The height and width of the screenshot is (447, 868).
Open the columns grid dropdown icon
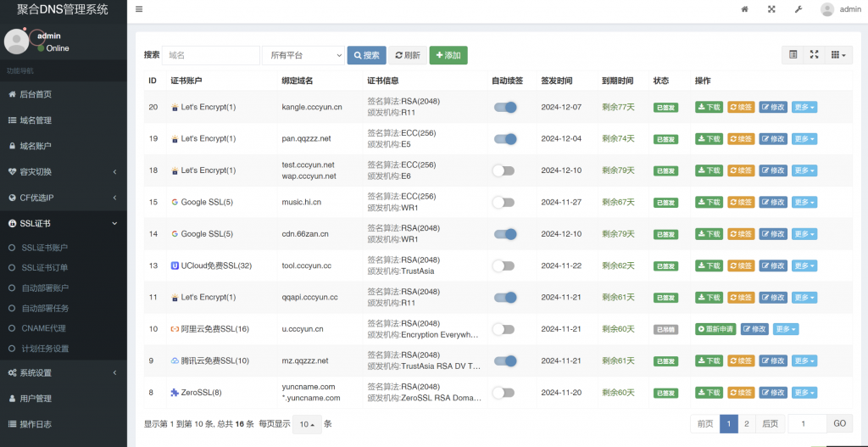[x=838, y=55]
